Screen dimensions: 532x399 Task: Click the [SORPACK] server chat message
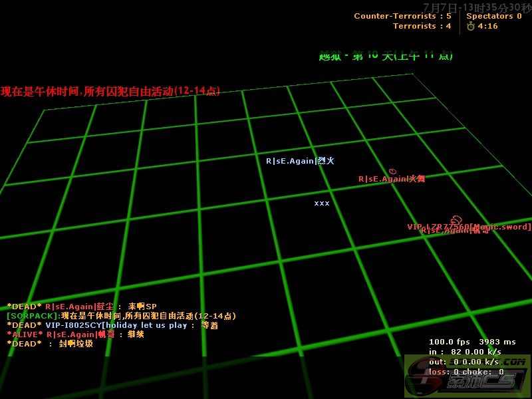point(121,316)
